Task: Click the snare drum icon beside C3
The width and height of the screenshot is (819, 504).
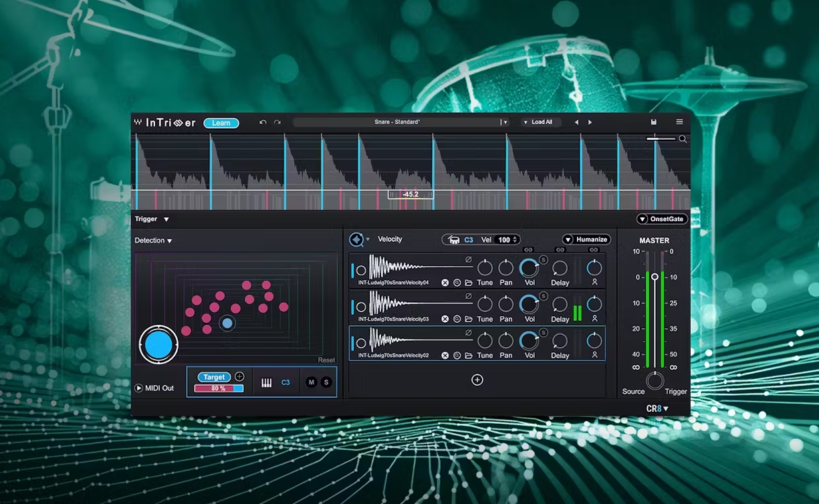Action: point(455,239)
